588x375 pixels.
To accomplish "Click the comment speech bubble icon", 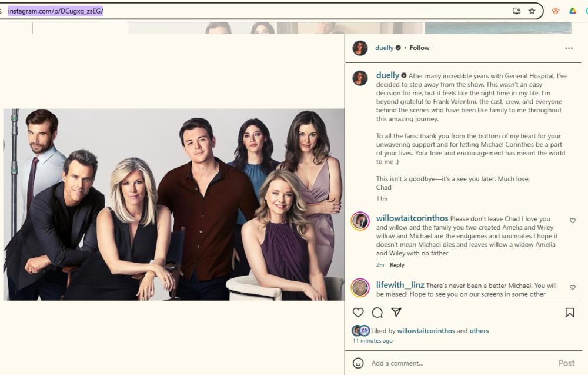I will [377, 313].
